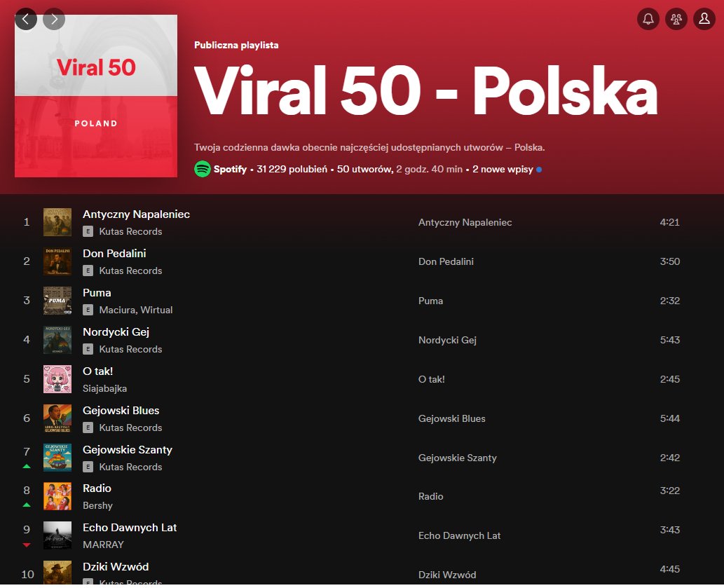This screenshot has width=724, height=588.
Task: Open album Nordycki Gej in album column
Action: pos(447,340)
